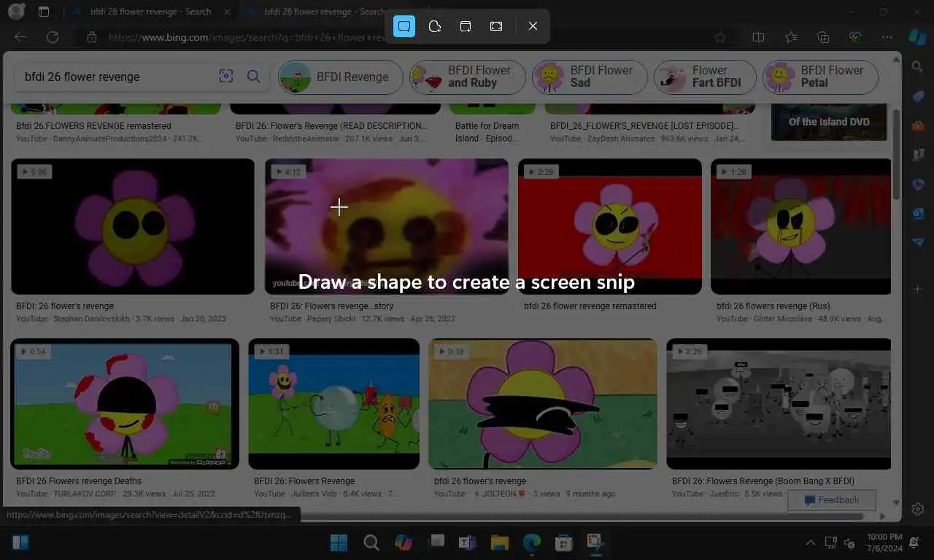Select the window snip mode
934x560 pixels.
(x=466, y=26)
